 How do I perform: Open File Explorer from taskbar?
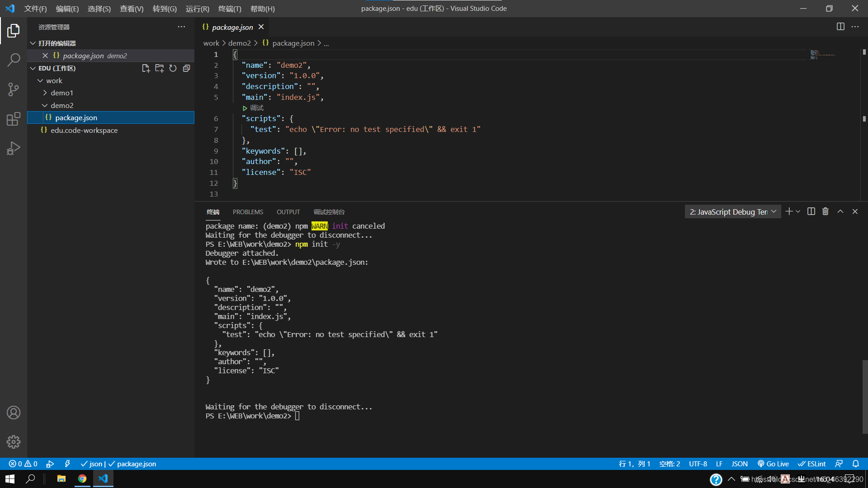point(61,479)
